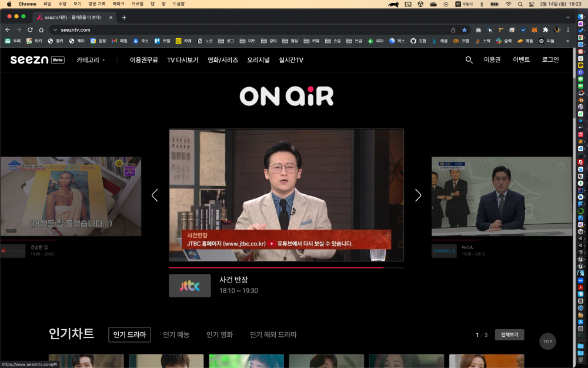Switch to the 인기 해외 드라마 tab
This screenshot has width=588, height=368.
tap(273, 334)
